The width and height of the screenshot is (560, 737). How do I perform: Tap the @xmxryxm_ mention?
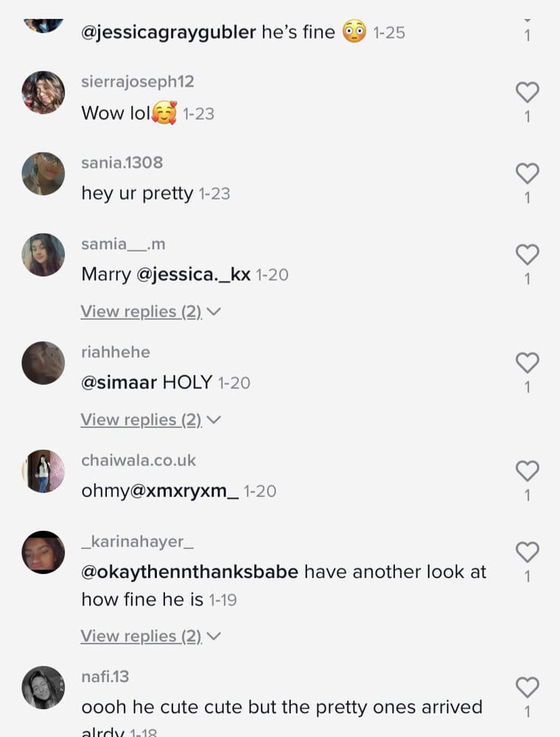[x=183, y=491]
